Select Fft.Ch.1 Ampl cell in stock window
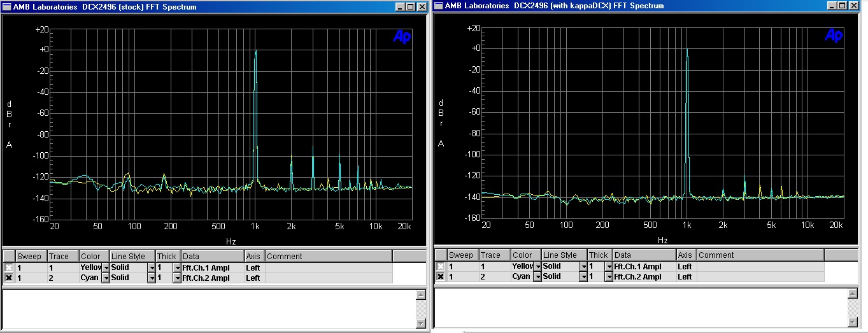The width and height of the screenshot is (868, 333). coord(213,267)
